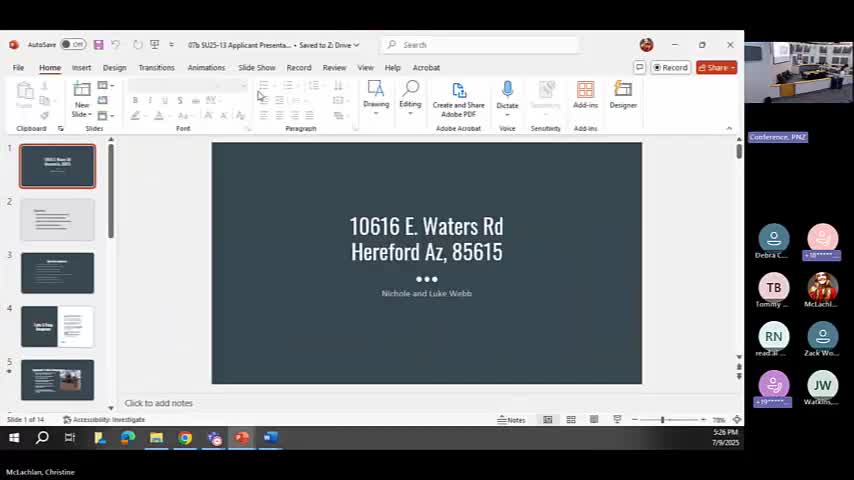Screen dimensions: 854x480
Task: Start presentation from beginning icon
Action: (x=155, y=45)
